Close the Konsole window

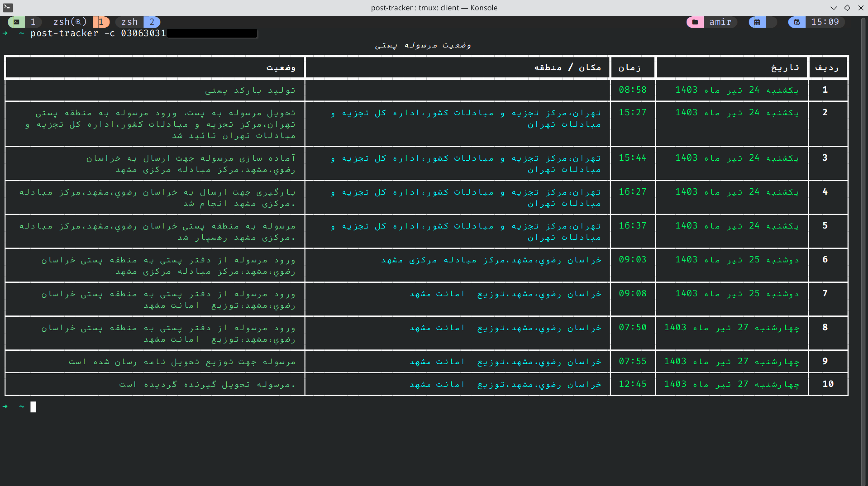click(861, 7)
